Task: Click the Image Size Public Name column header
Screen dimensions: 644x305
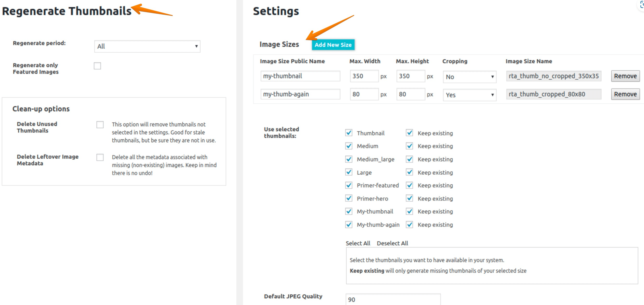Action: click(292, 61)
